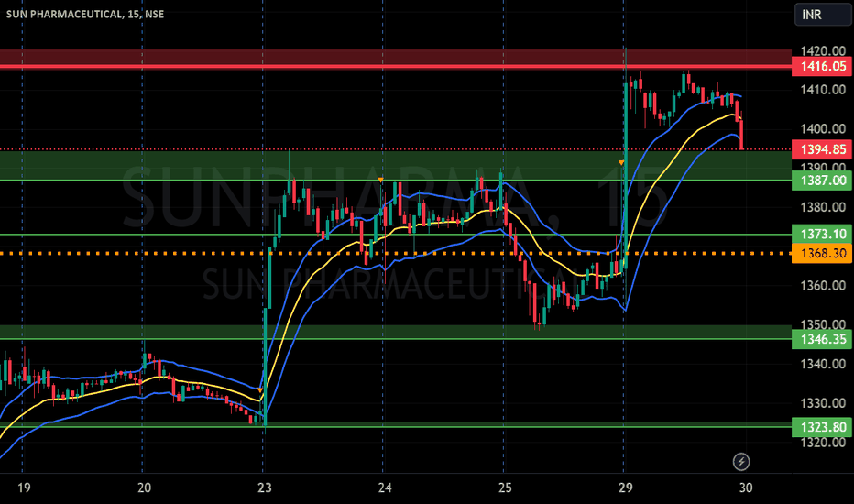Click the 1340.00 price axis value

(x=823, y=364)
